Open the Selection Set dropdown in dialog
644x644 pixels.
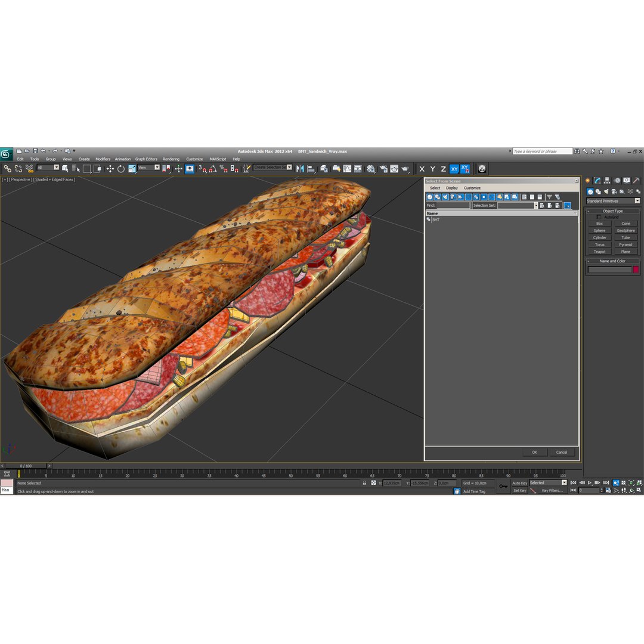click(x=518, y=205)
